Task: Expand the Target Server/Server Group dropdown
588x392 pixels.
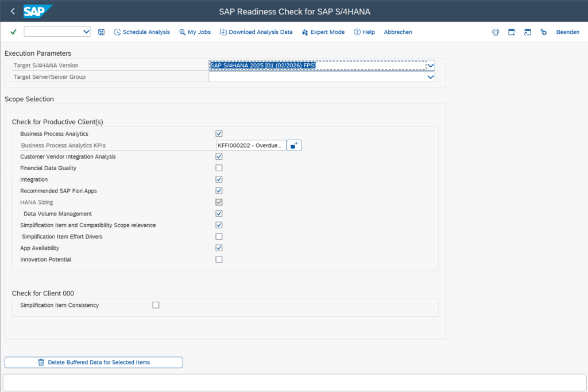Action: click(431, 77)
